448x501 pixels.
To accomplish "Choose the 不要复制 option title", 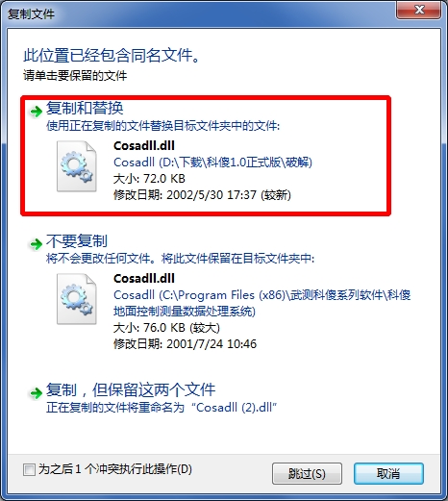I will click(x=77, y=241).
